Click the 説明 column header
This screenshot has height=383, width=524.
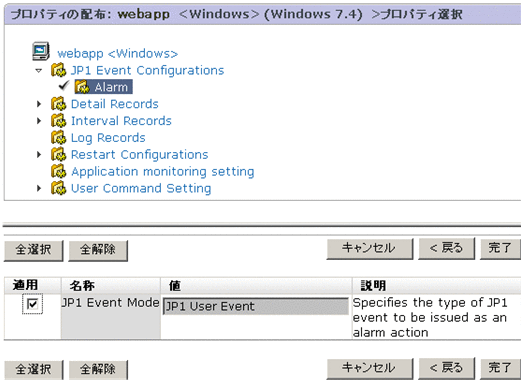[x=436, y=285]
